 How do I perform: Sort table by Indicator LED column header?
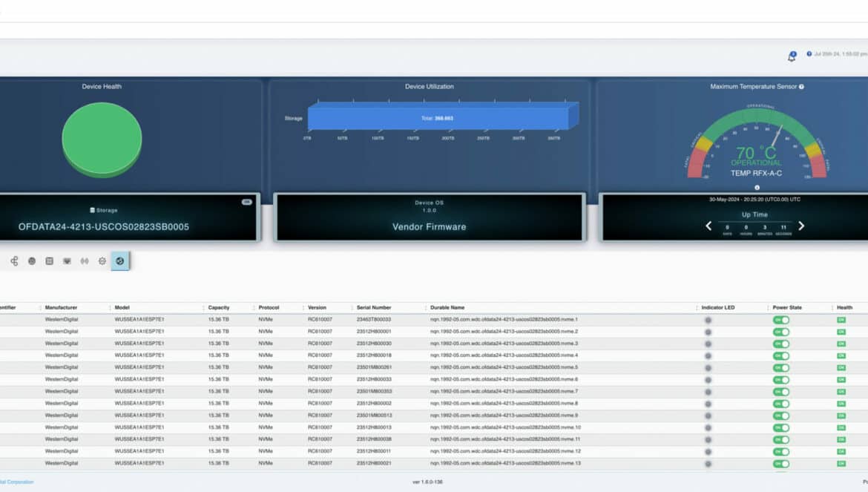click(x=718, y=308)
